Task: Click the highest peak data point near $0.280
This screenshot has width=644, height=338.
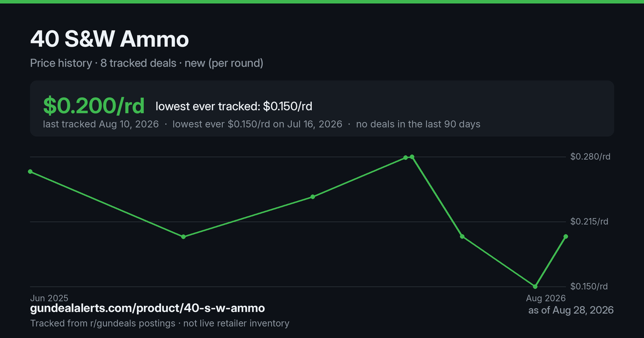Action: tap(412, 157)
